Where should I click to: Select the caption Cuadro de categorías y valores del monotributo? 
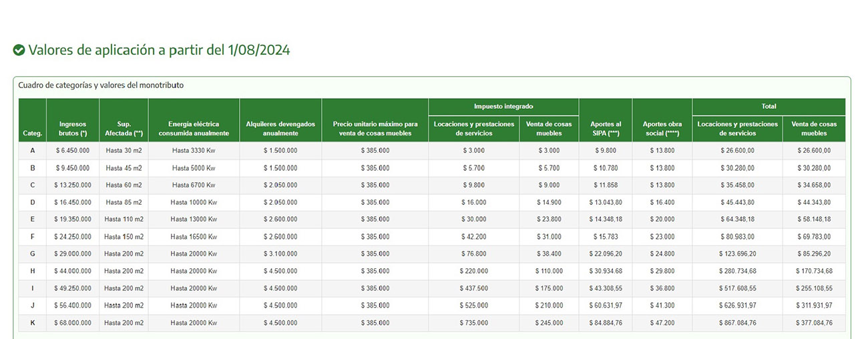pos(101,85)
